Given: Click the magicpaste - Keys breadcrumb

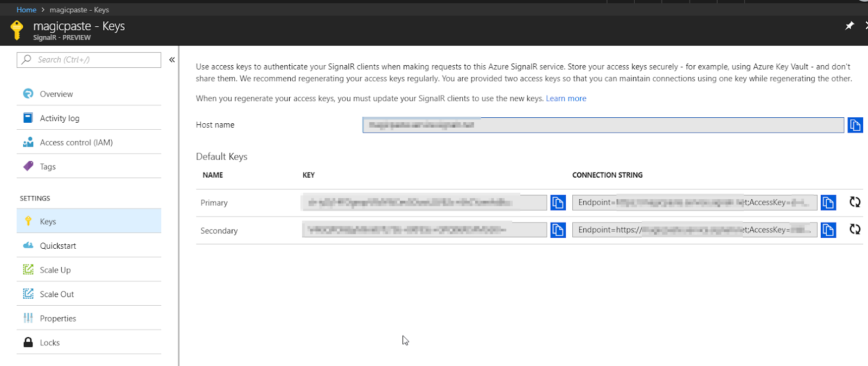Looking at the screenshot, I should click(79, 10).
